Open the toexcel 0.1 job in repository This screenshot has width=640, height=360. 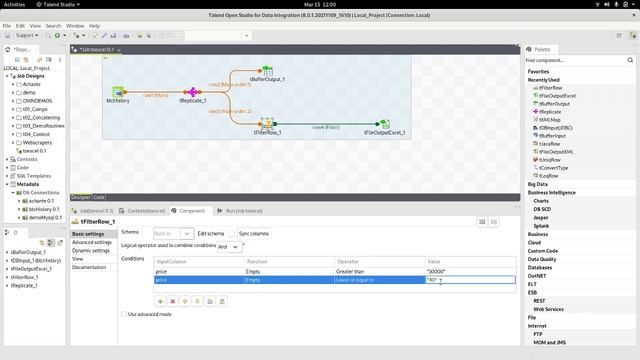point(34,151)
